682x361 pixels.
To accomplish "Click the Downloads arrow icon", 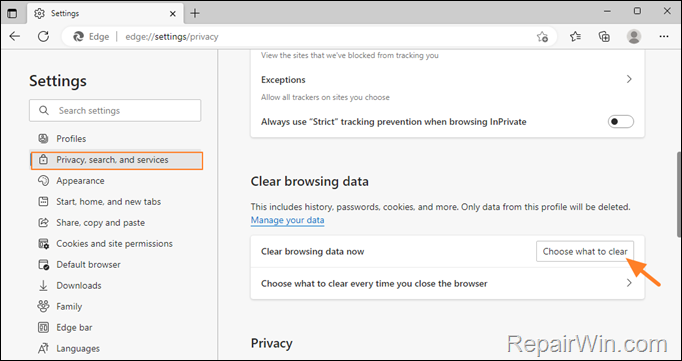I will [x=43, y=285].
